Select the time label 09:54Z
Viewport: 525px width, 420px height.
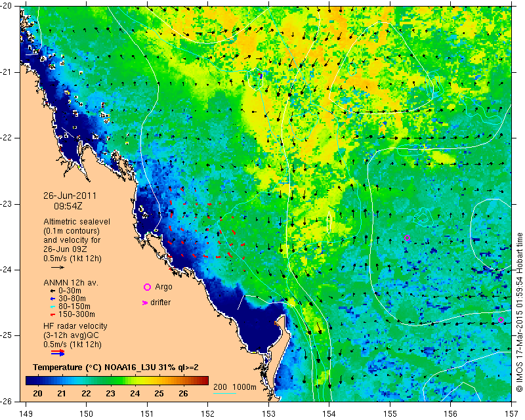point(68,206)
